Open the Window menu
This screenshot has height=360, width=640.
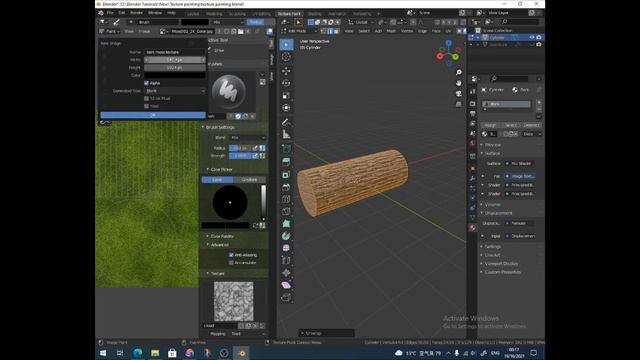coord(155,13)
